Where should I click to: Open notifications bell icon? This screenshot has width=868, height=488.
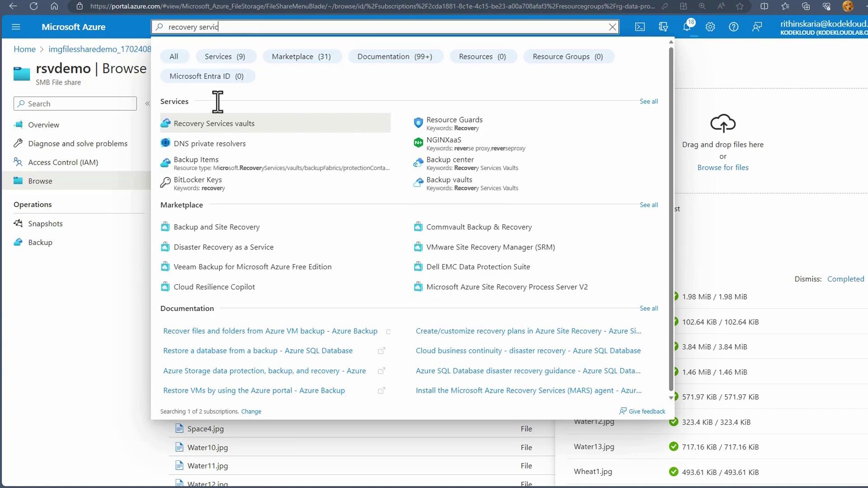(687, 27)
